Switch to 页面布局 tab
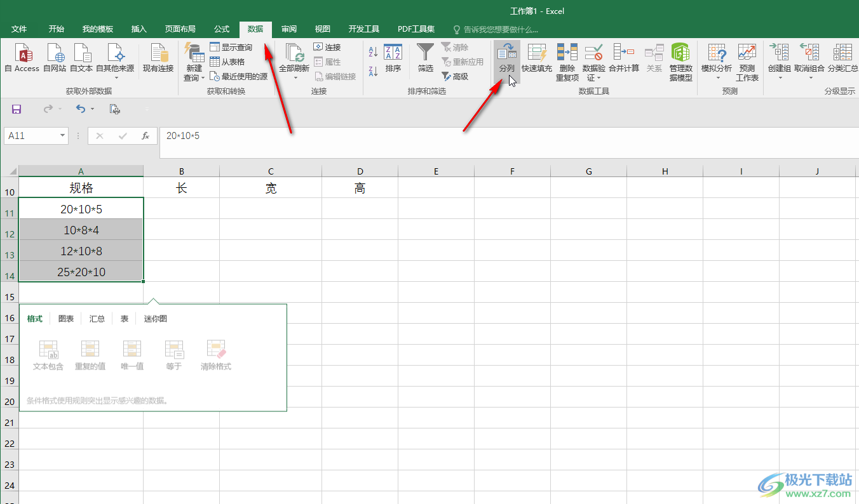 (x=180, y=29)
